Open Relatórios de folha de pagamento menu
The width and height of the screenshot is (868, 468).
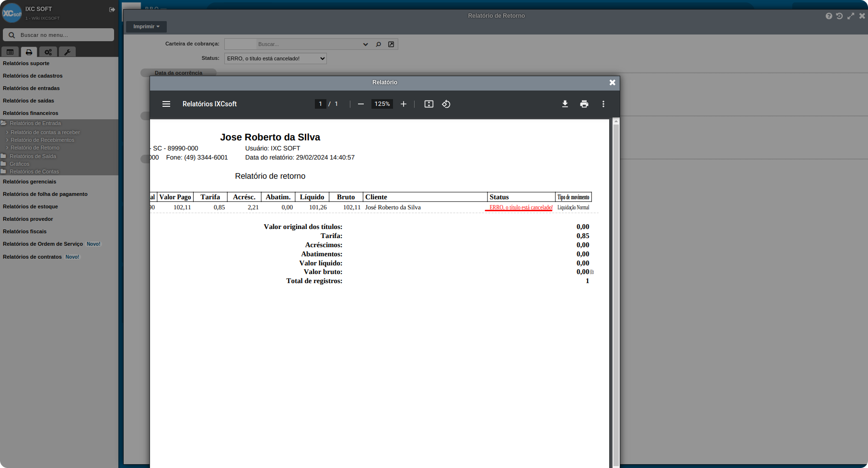[45, 194]
